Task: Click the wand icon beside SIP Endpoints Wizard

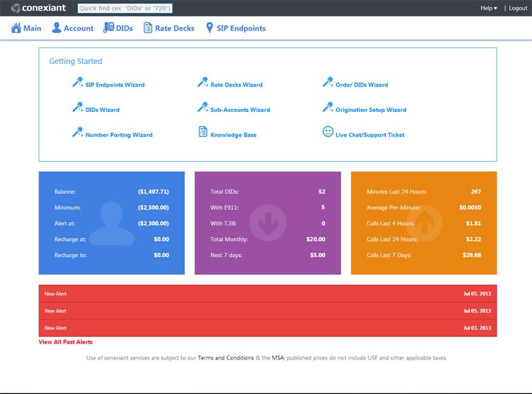Action: coord(77,83)
